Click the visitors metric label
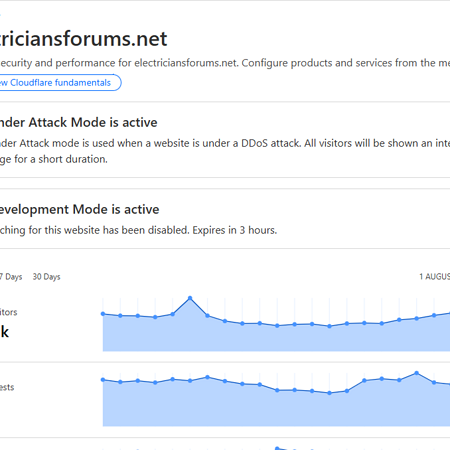 8,312
